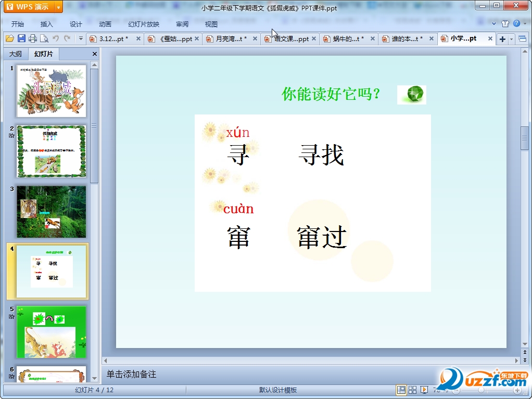Click the animation star icon under slide 5
The image size is (532, 399).
(11, 316)
